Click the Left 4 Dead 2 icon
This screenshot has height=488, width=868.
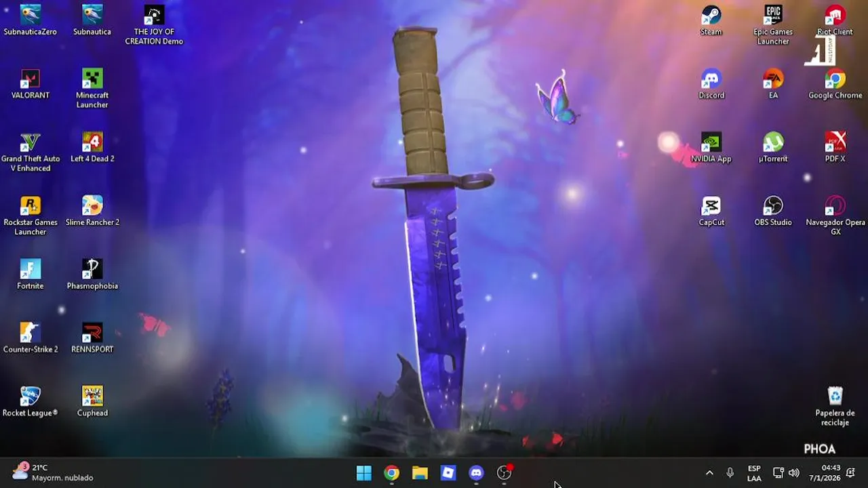[x=92, y=147]
